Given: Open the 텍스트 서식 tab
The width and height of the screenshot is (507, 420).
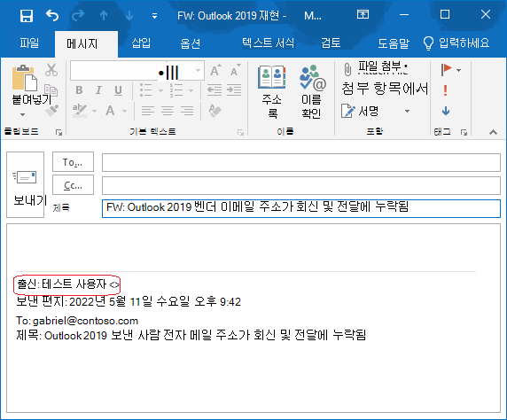Looking at the screenshot, I should coord(269,43).
